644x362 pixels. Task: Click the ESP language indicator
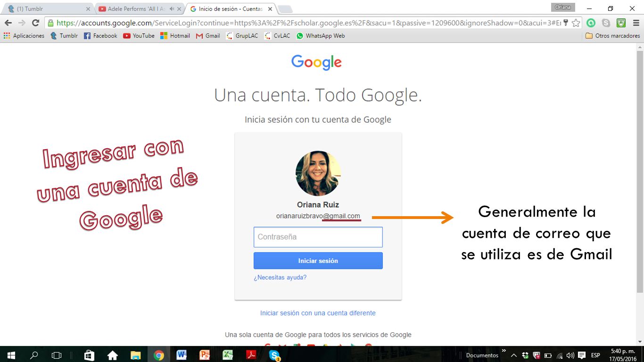(x=595, y=355)
